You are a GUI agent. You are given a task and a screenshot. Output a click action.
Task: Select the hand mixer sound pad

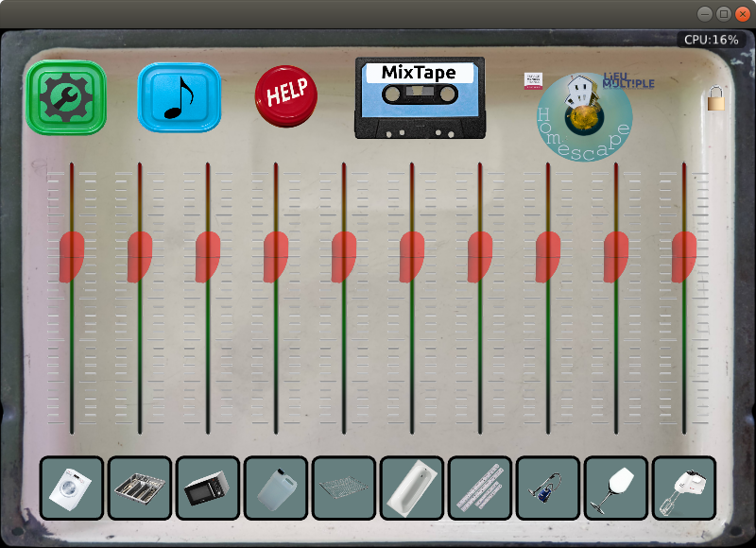coord(683,488)
